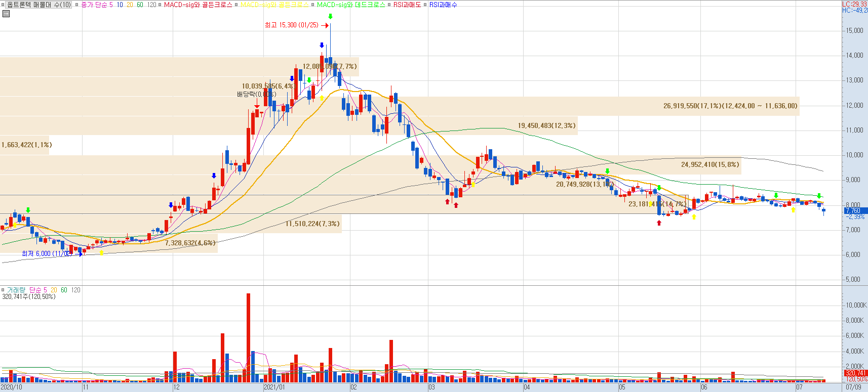Select the 19,450,483(12.3%) volume-profile label
Viewport: 868px width, 392px height.
pyautogui.click(x=546, y=125)
